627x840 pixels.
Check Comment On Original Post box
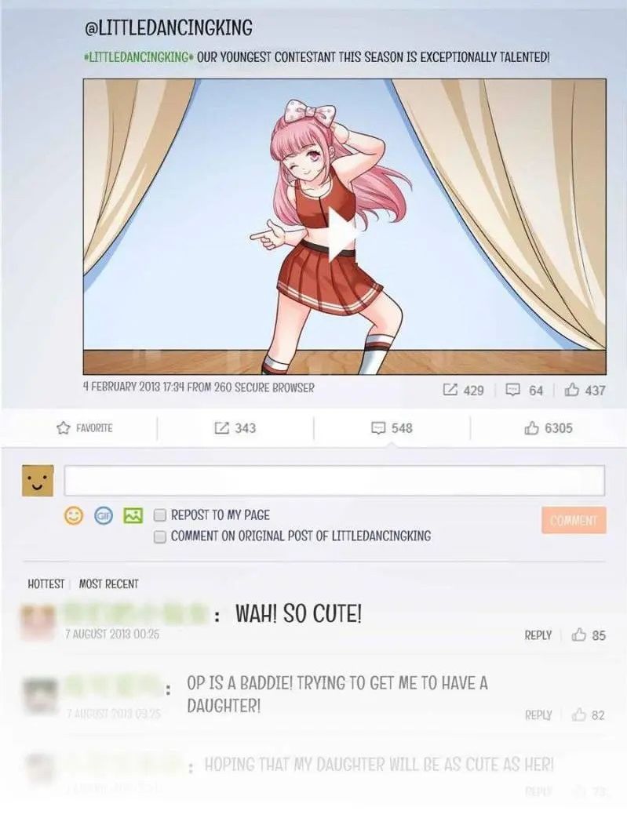(x=160, y=536)
